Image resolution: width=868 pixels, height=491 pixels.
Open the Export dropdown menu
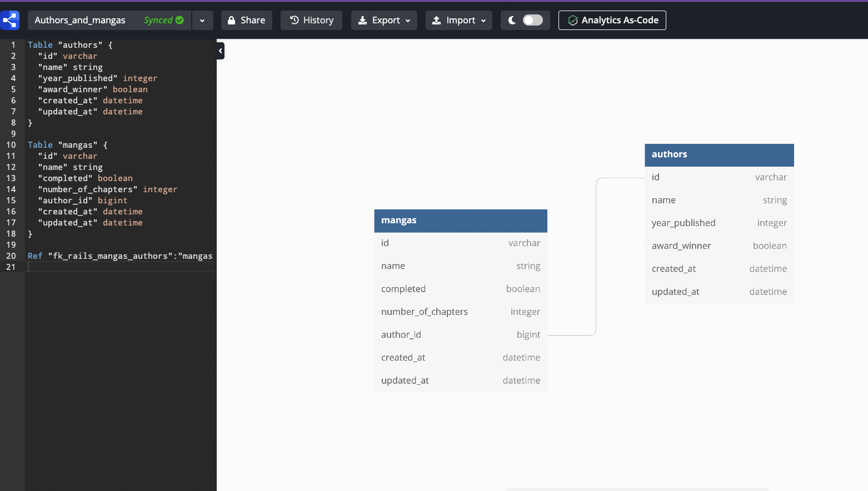click(x=407, y=20)
